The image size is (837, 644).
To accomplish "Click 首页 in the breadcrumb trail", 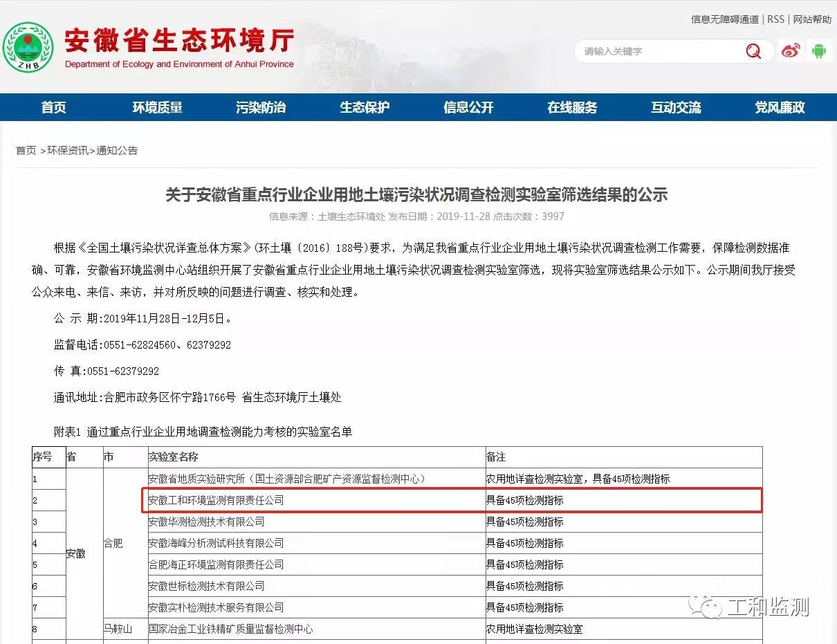I will coord(26,150).
